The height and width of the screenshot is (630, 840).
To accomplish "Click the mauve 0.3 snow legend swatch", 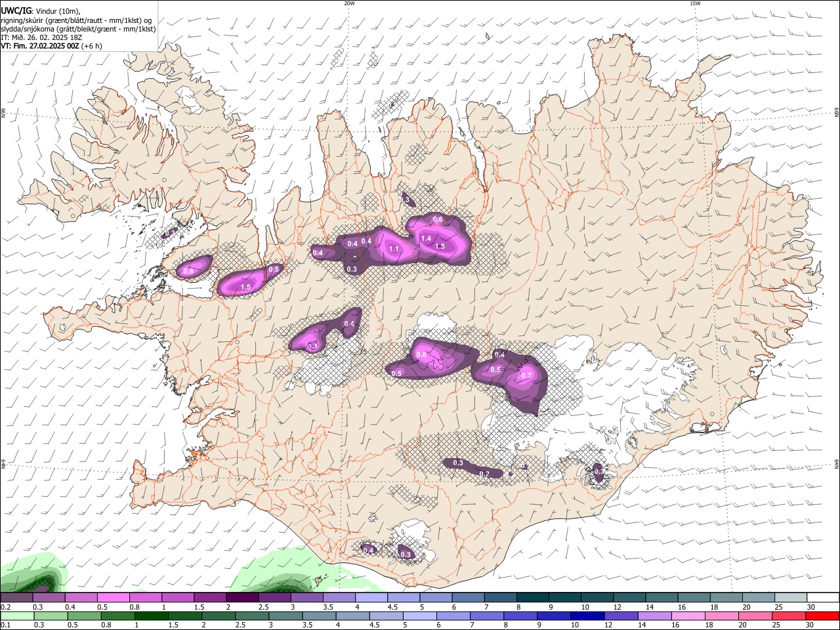I will (x=49, y=598).
